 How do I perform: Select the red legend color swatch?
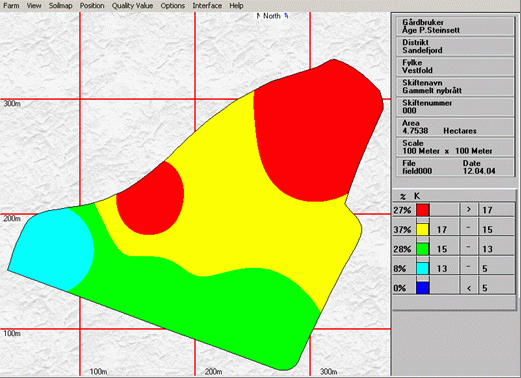click(423, 210)
